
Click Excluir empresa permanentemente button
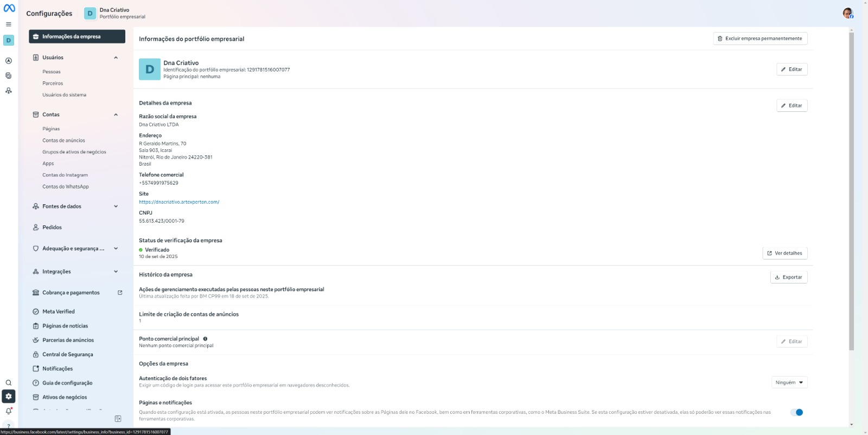[760, 39]
